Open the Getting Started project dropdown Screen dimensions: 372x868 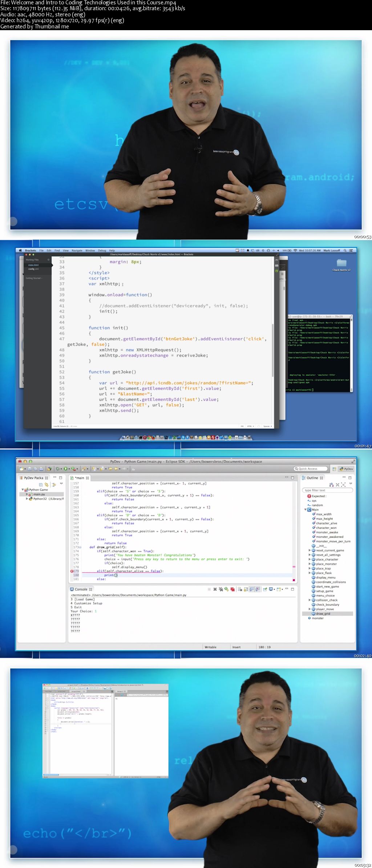34,278
